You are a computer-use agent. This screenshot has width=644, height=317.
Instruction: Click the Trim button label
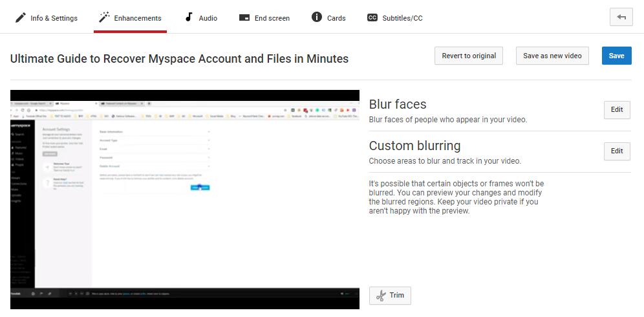coord(397,295)
